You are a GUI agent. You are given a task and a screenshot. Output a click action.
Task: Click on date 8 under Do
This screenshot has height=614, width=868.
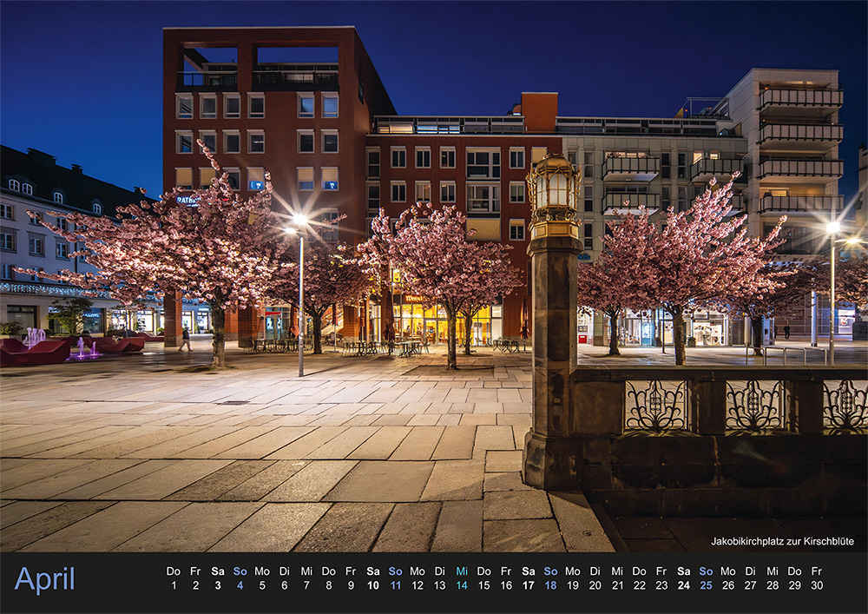click(x=328, y=585)
